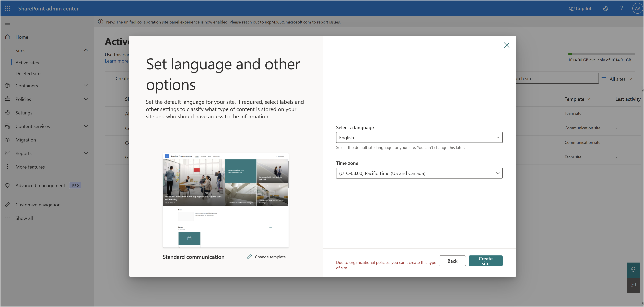Open the AA account avatar
This screenshot has width=644, height=307.
tap(637, 8)
